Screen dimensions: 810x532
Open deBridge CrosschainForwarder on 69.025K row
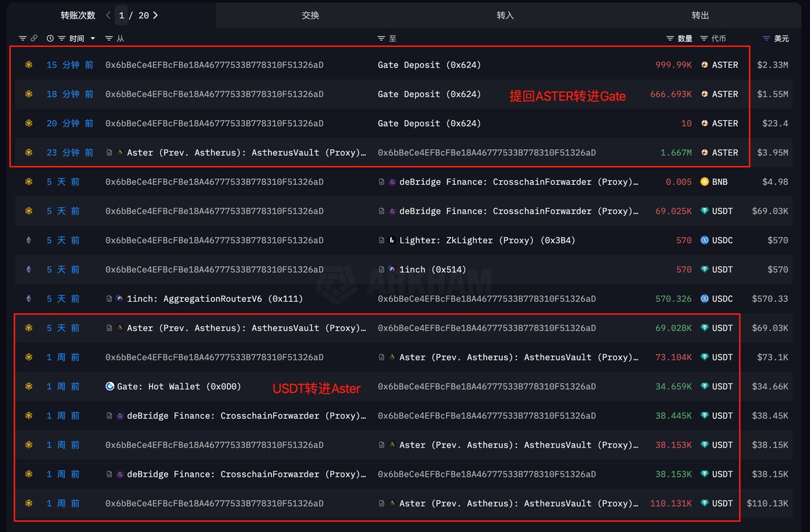tap(518, 211)
